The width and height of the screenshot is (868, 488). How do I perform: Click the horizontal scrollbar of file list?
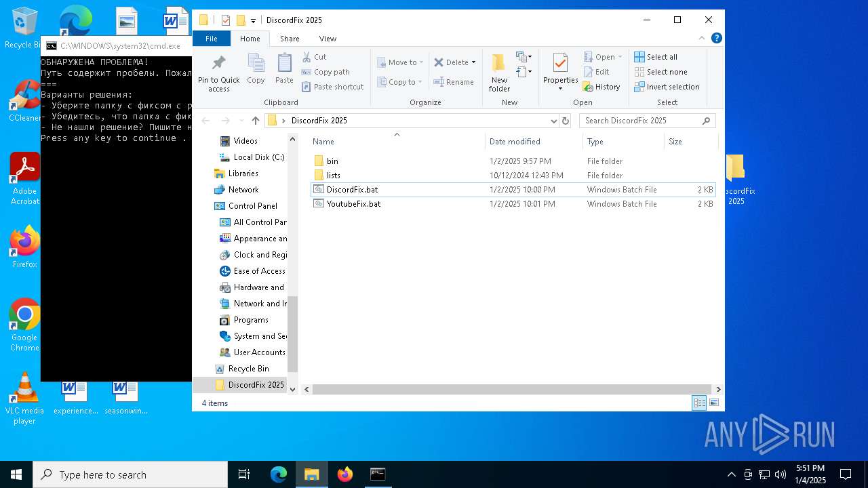[512, 390]
